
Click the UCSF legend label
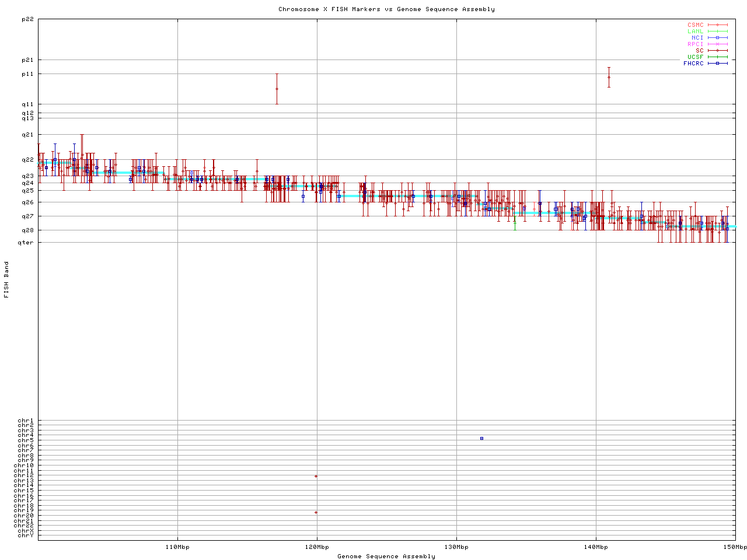(695, 57)
